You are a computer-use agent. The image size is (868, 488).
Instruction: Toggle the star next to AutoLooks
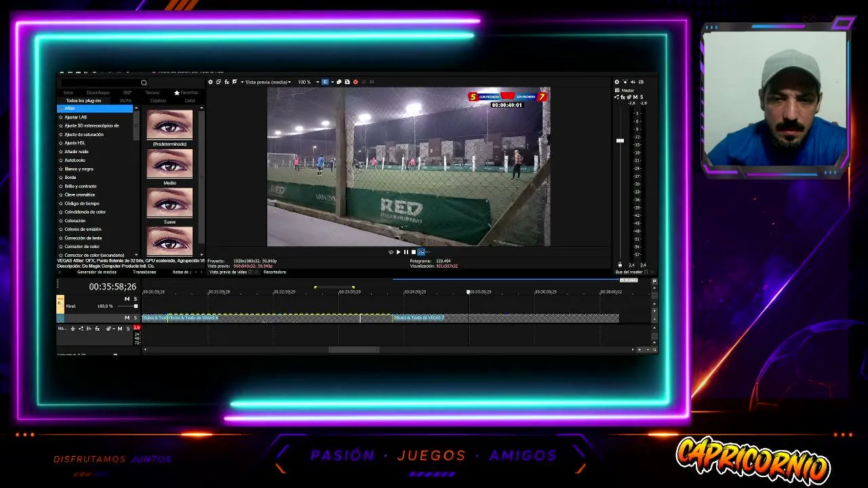(61, 160)
